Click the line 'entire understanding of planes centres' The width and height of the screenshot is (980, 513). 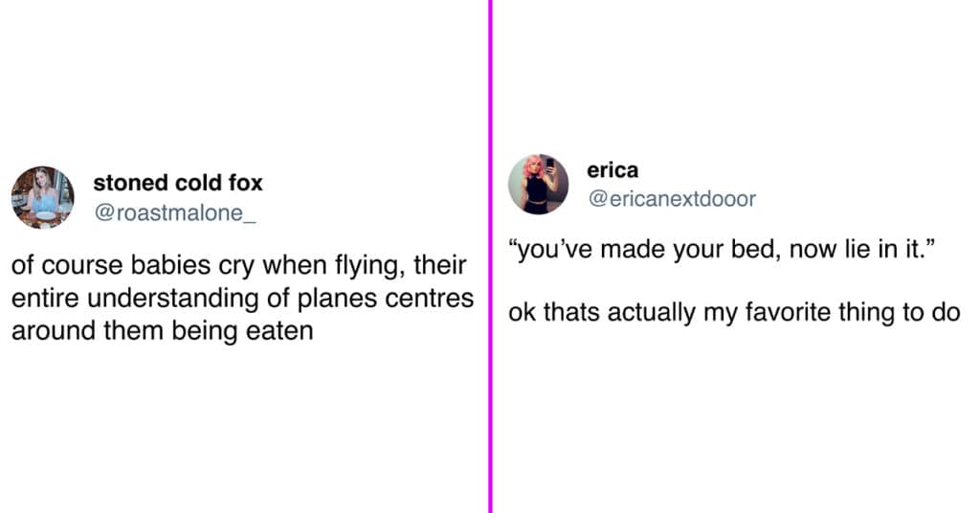point(242,298)
